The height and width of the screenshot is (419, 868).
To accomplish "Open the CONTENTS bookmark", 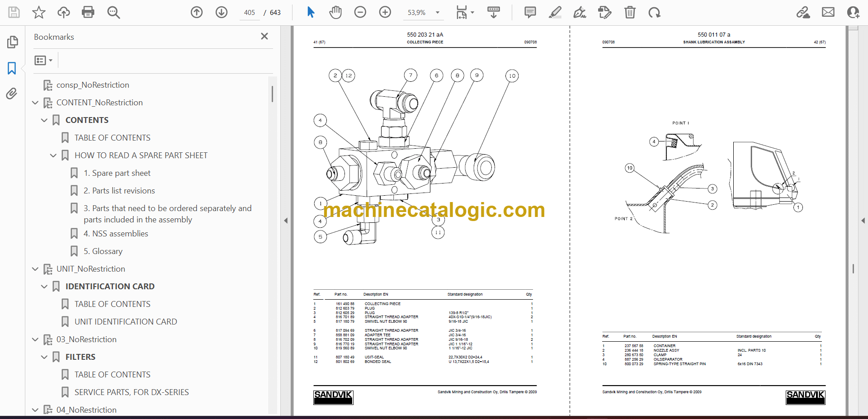I will click(87, 120).
